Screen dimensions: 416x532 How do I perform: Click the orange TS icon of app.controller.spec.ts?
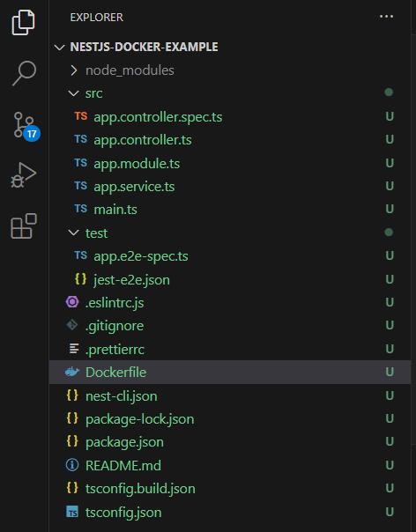pyautogui.click(x=81, y=116)
